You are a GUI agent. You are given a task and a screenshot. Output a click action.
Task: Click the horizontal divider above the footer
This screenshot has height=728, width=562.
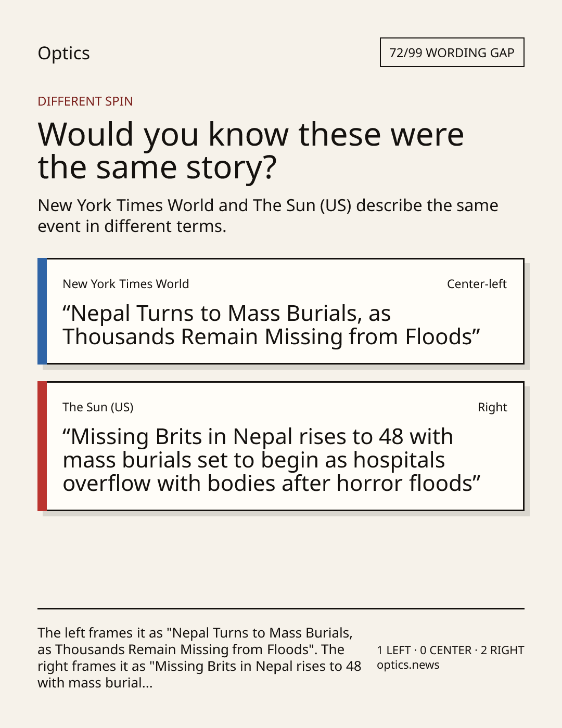coord(281,608)
